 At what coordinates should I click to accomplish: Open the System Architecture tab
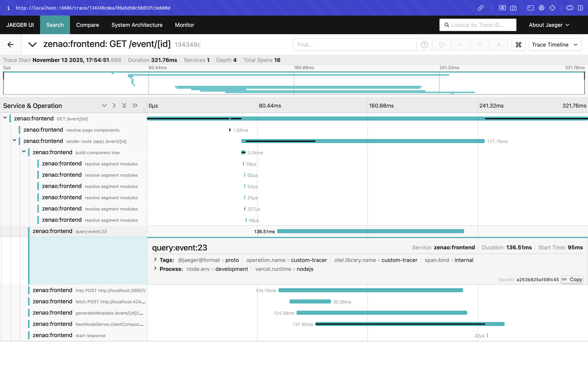(137, 25)
